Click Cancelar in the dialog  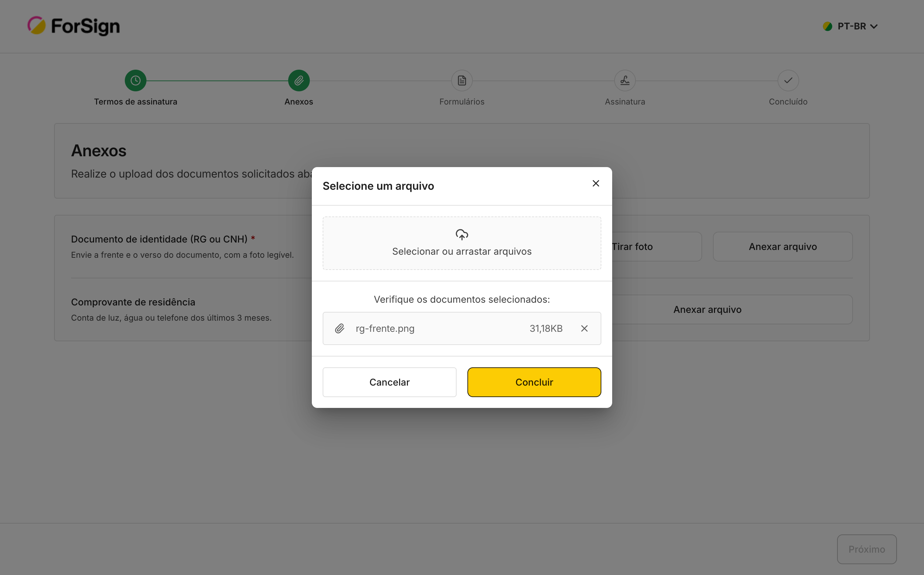[x=389, y=382]
